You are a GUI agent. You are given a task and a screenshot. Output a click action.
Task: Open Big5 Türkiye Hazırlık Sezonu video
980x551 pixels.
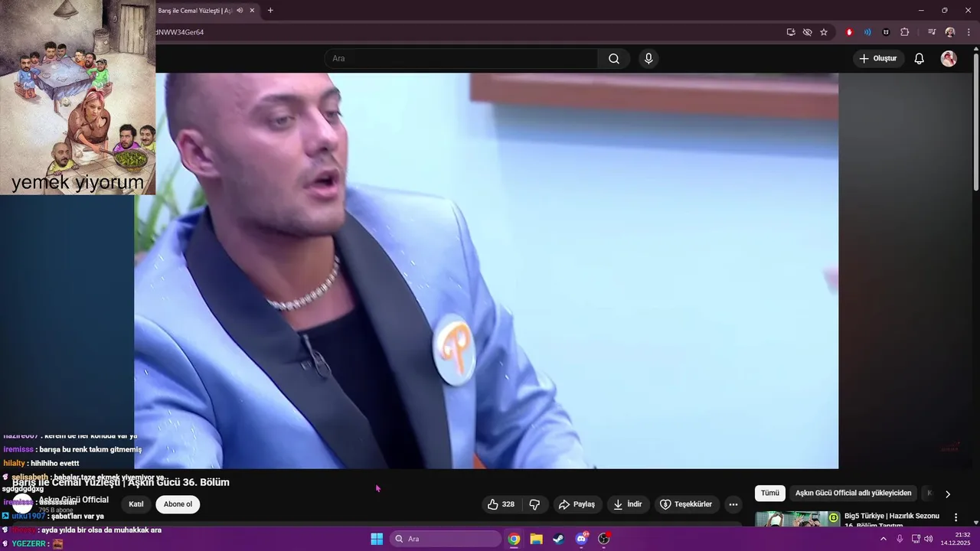[x=892, y=520]
